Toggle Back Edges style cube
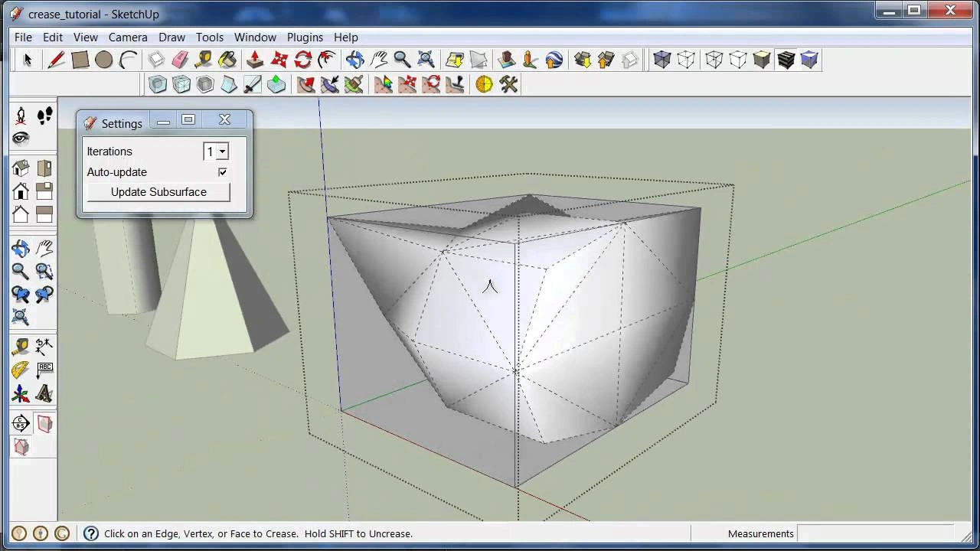 point(686,60)
